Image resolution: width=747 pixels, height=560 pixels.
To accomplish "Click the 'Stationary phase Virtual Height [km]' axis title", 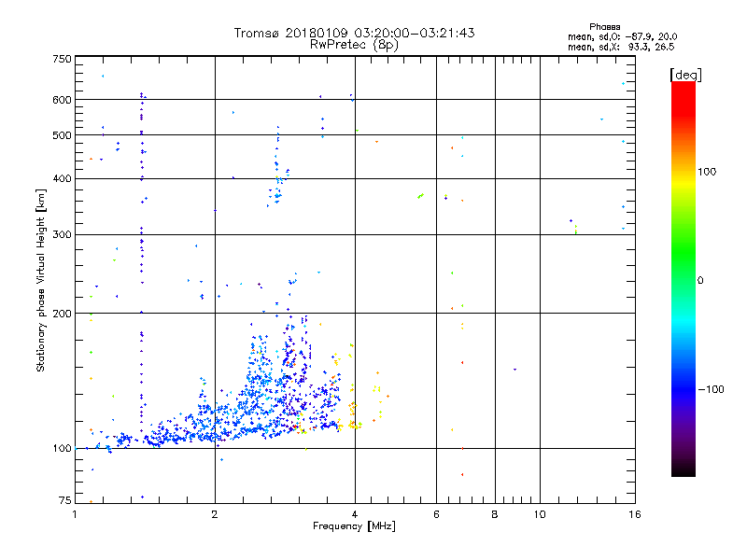I will tap(41, 280).
